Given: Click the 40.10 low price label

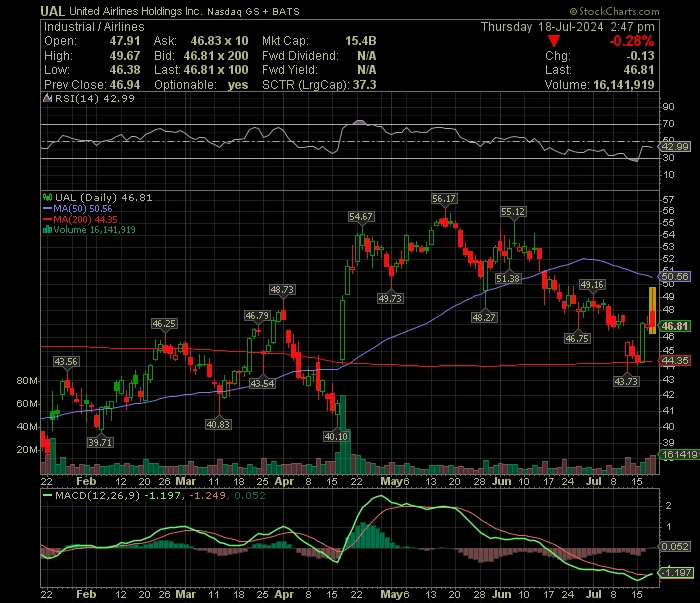Looking at the screenshot, I should tap(336, 436).
